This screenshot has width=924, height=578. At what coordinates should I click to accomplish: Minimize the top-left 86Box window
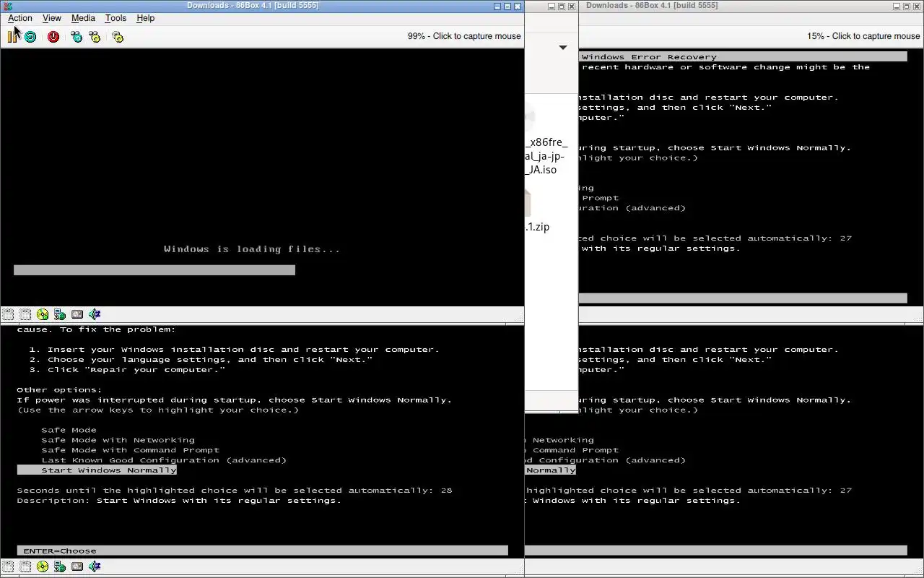497,6
